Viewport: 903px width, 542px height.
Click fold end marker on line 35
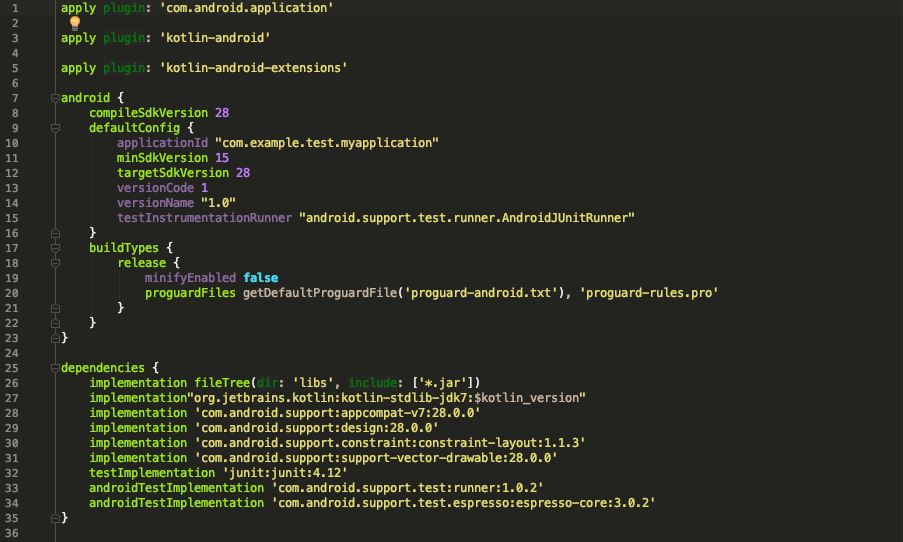point(55,518)
